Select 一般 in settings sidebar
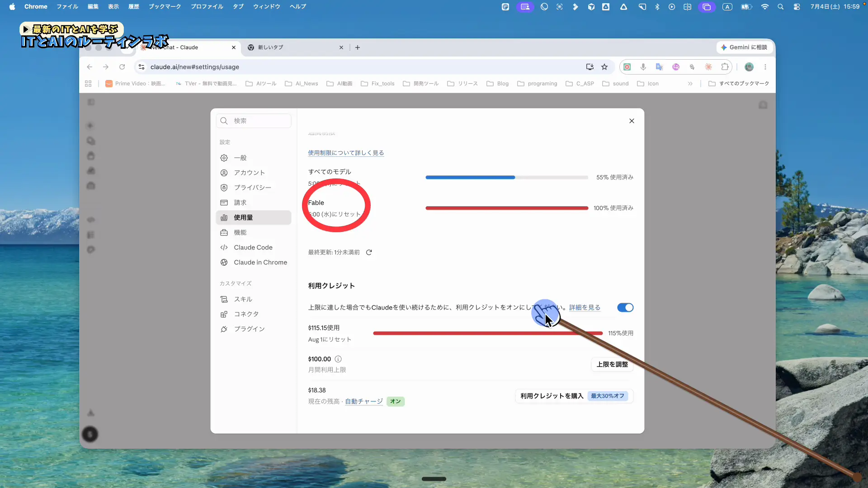Image resolution: width=868 pixels, height=488 pixels. [x=254, y=158]
